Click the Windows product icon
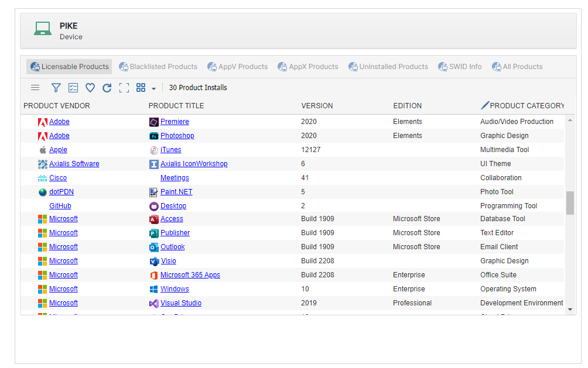Viewport: 588px width, 368px height. click(x=154, y=289)
